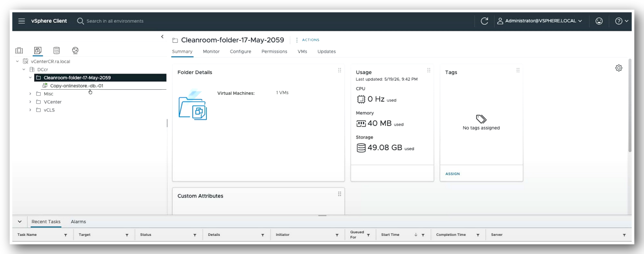This screenshot has height=254, width=644.
Task: Collapse vCenterCR.ra.local tree node
Action: point(18,61)
